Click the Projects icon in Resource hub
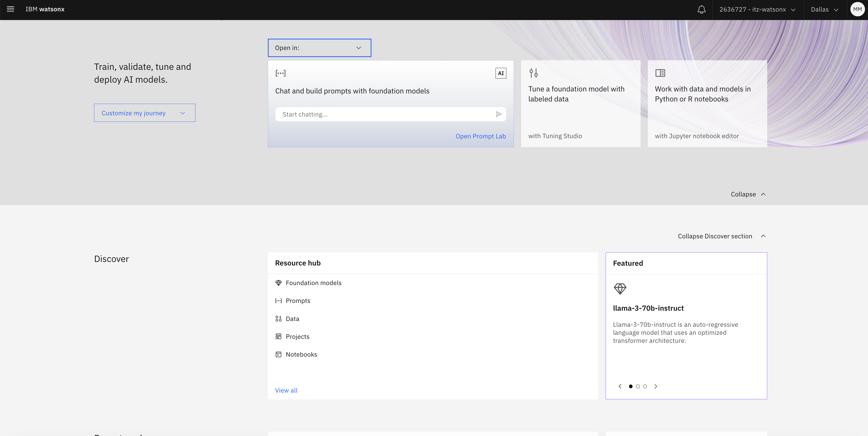Viewport: 868px width, 436px height. pos(278,336)
